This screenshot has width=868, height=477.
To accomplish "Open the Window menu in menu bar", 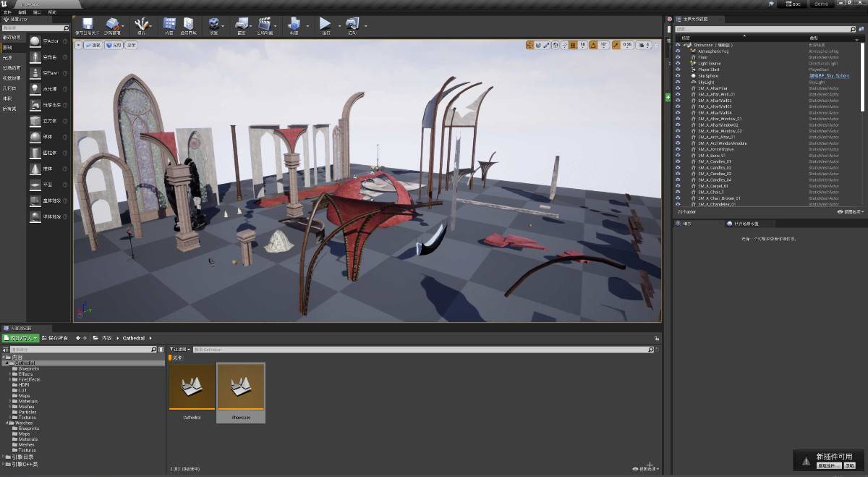I will (37, 12).
